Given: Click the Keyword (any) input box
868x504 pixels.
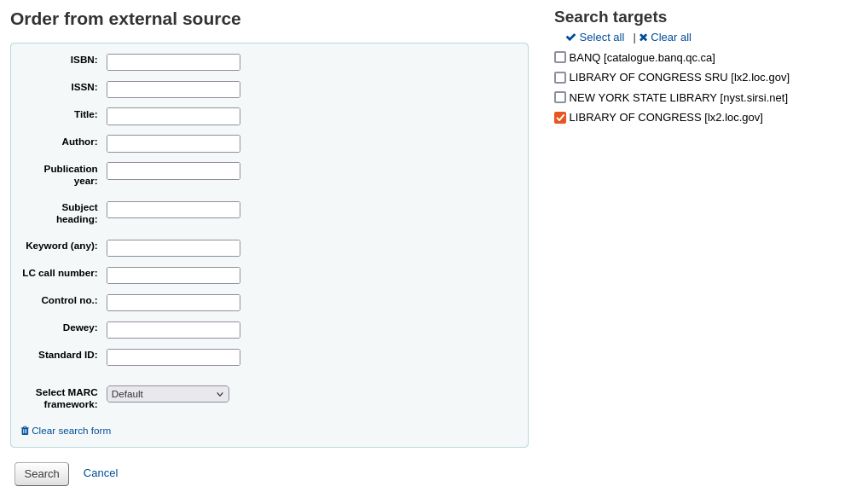Looking at the screenshot, I should [x=173, y=247].
